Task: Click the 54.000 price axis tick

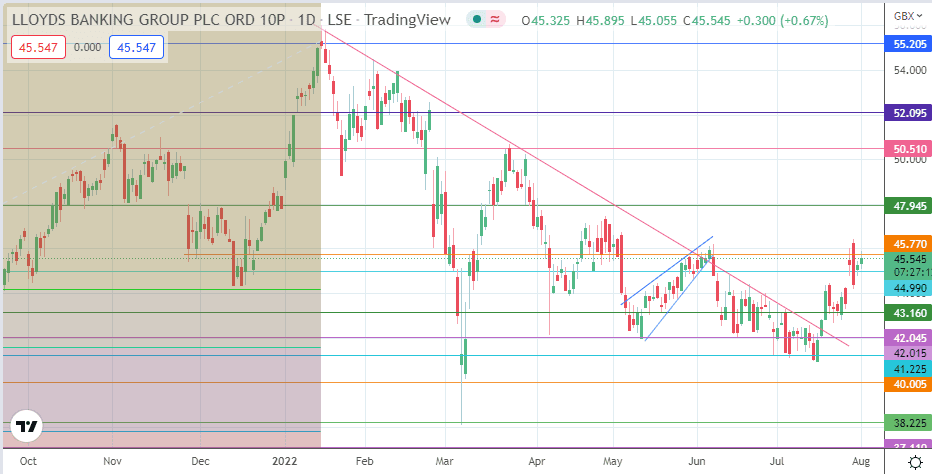Action: point(911,70)
